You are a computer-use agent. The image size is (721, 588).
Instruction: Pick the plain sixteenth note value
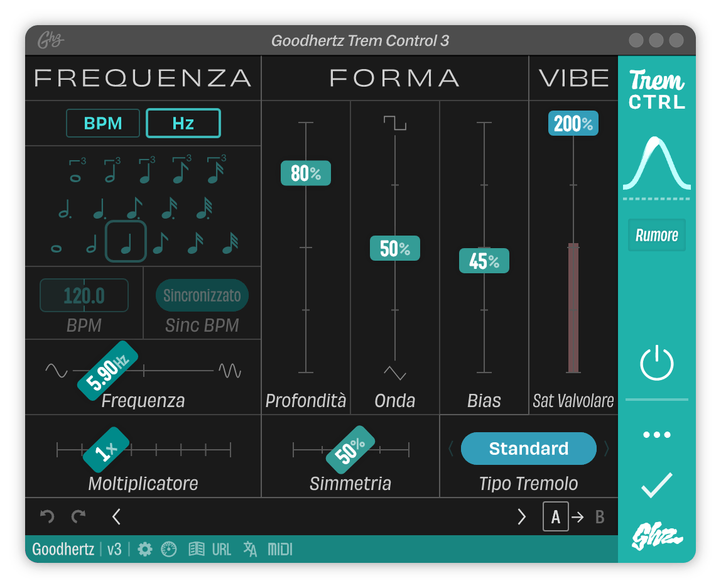pyautogui.click(x=195, y=243)
